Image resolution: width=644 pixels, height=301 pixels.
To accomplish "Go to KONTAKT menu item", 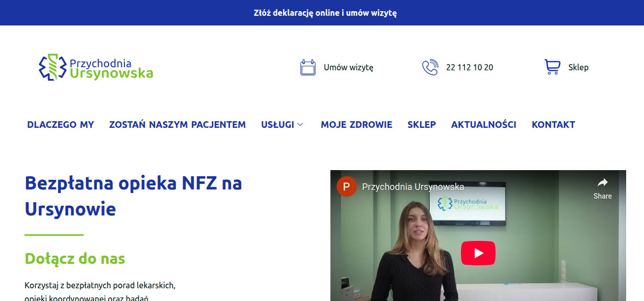I will pyautogui.click(x=553, y=125).
